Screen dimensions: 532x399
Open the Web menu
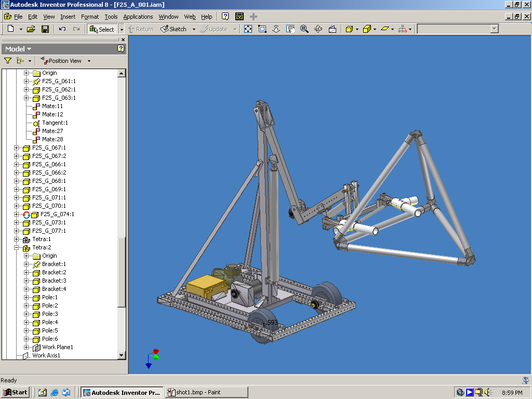pos(190,17)
